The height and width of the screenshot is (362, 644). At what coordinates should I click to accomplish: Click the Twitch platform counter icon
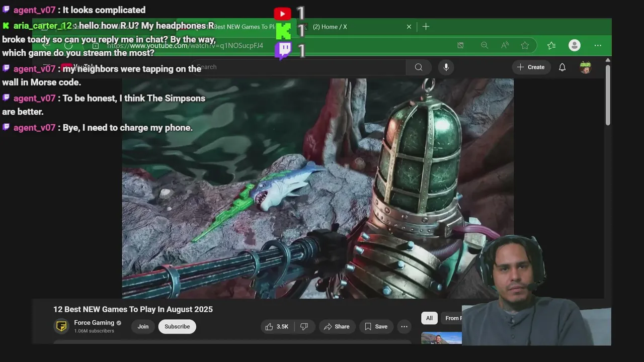(x=283, y=51)
